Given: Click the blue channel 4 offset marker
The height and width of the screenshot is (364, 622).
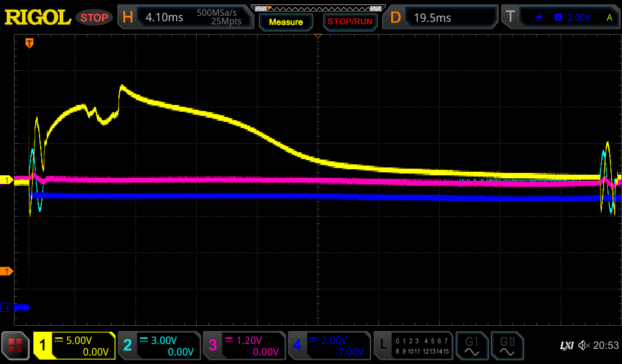Looking at the screenshot, I should 7,308.
